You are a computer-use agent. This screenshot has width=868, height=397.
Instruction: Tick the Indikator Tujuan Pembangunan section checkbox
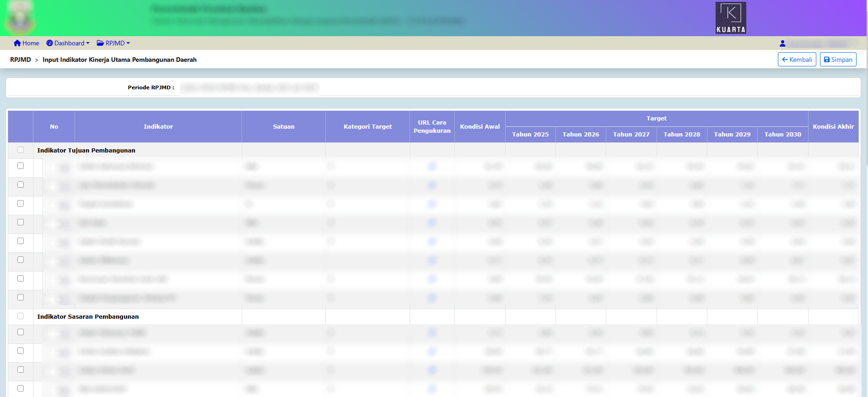pos(21,150)
